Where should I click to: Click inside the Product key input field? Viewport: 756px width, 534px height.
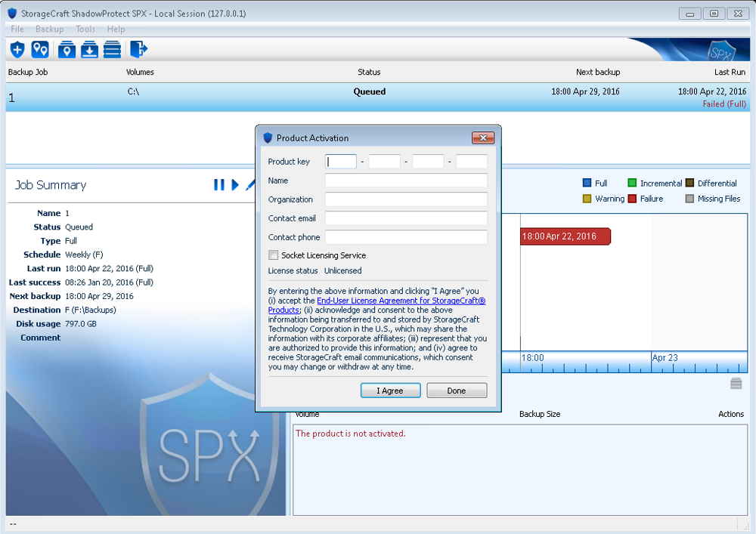pos(339,161)
